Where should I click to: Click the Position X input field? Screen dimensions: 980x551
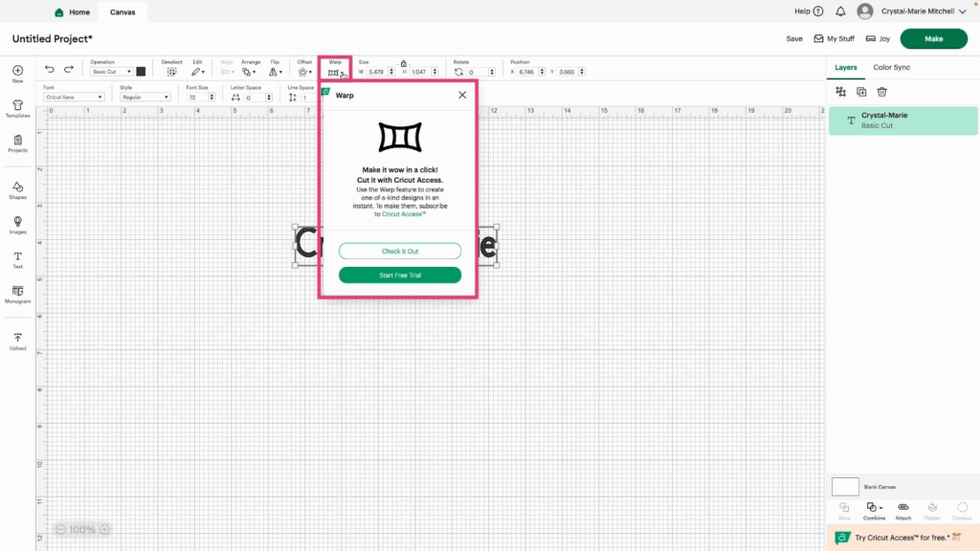pos(527,72)
